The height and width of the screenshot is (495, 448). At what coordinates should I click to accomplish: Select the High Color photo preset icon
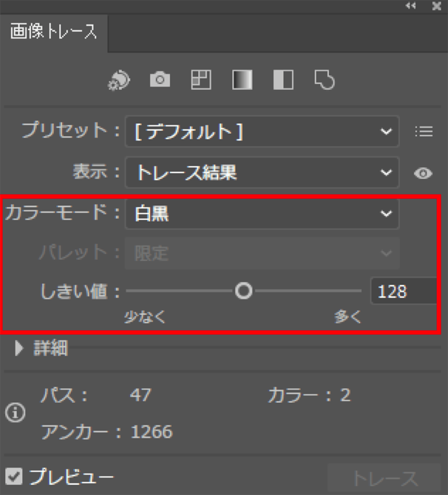160,80
